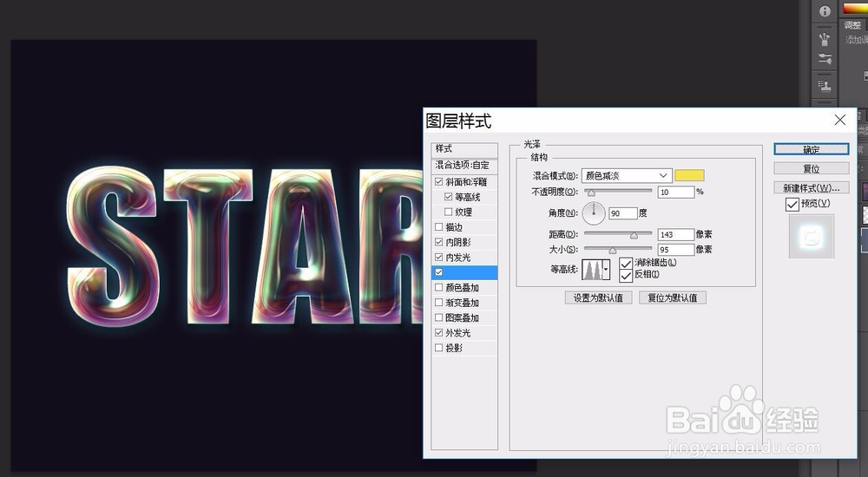
Task: Open the Brush Presets panel icon
Action: (825, 40)
